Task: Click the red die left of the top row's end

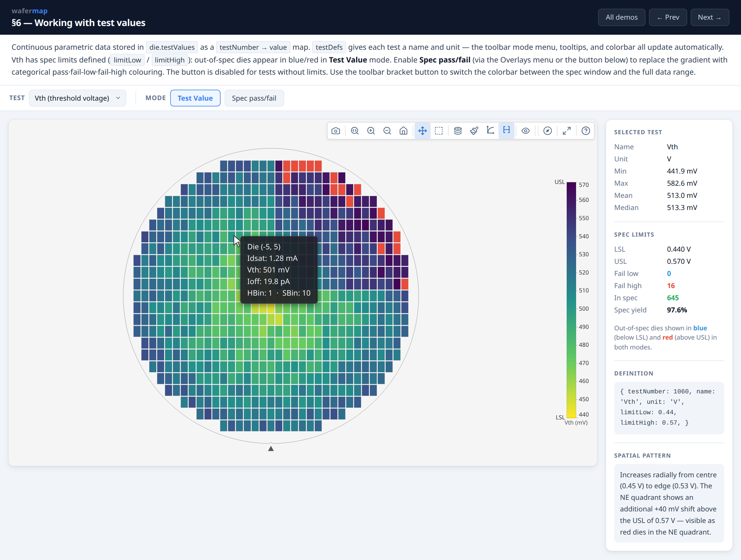Action: tap(310, 166)
